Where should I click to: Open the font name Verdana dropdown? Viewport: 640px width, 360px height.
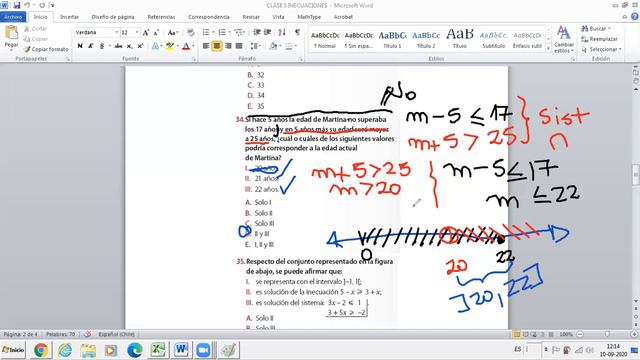click(117, 32)
